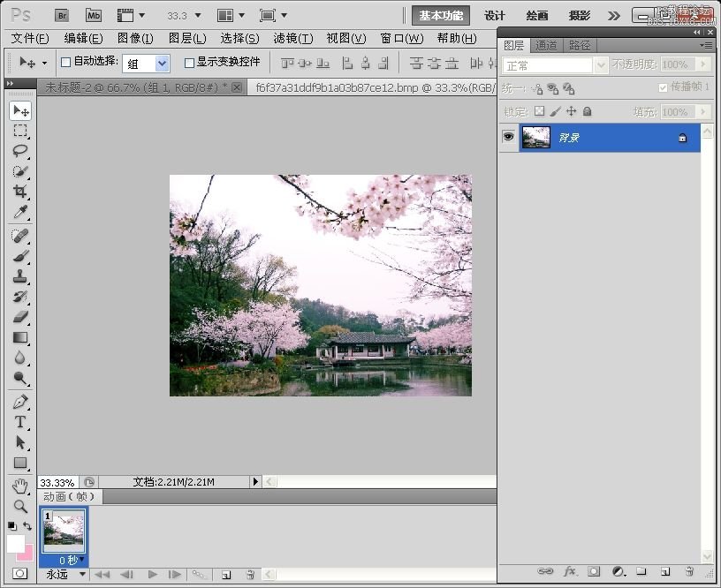Select the Move tool in toolbox

point(20,110)
